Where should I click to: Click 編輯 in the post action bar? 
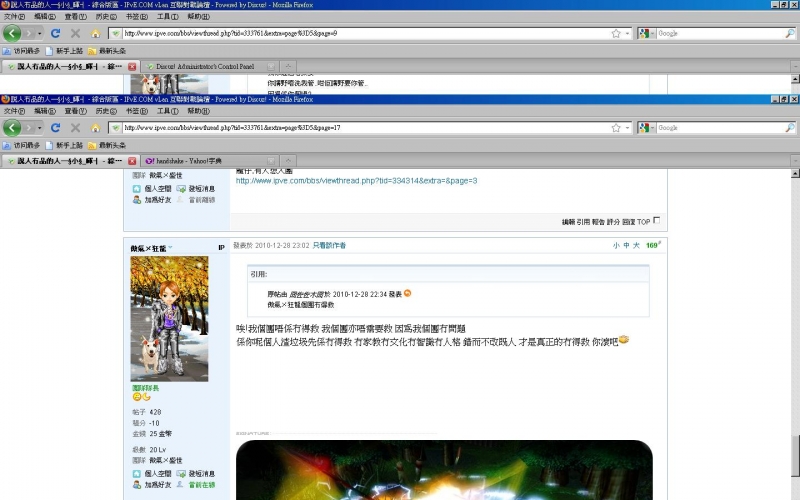tap(568, 222)
